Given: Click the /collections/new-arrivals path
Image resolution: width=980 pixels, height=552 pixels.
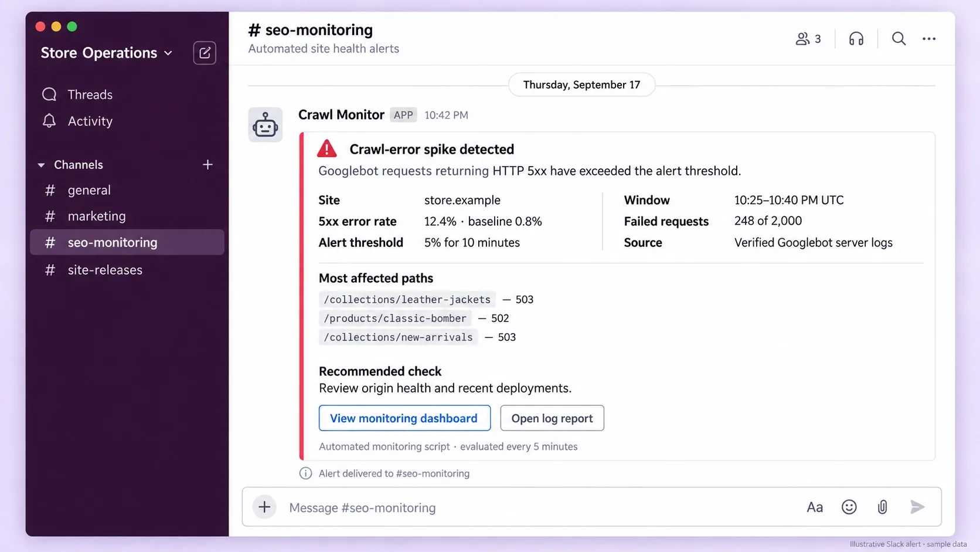Looking at the screenshot, I should point(398,337).
